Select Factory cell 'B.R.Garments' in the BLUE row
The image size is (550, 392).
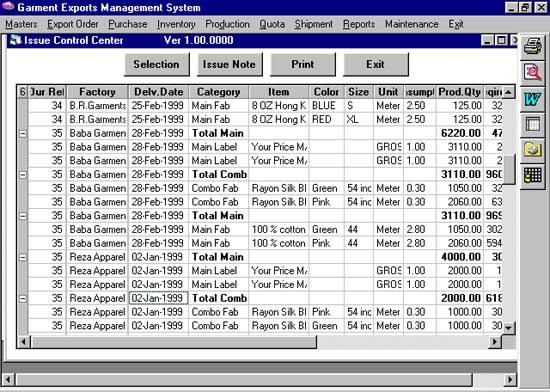pyautogui.click(x=97, y=106)
